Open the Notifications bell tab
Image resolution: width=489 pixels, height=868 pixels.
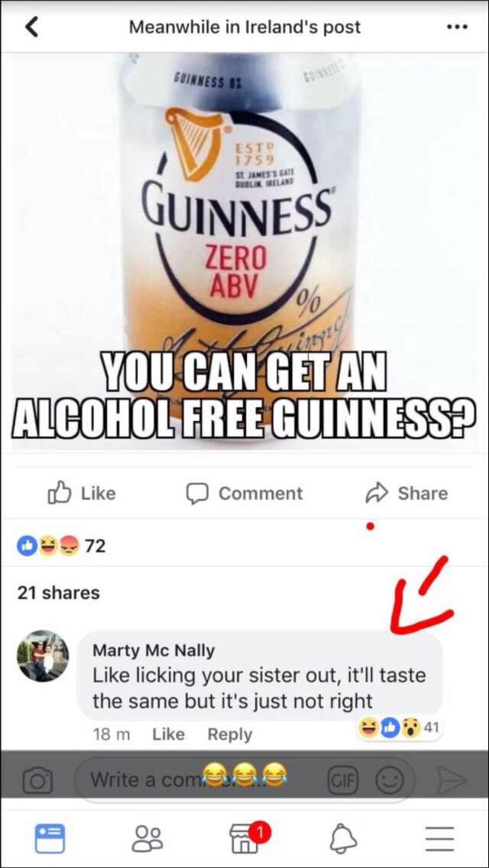(342, 839)
